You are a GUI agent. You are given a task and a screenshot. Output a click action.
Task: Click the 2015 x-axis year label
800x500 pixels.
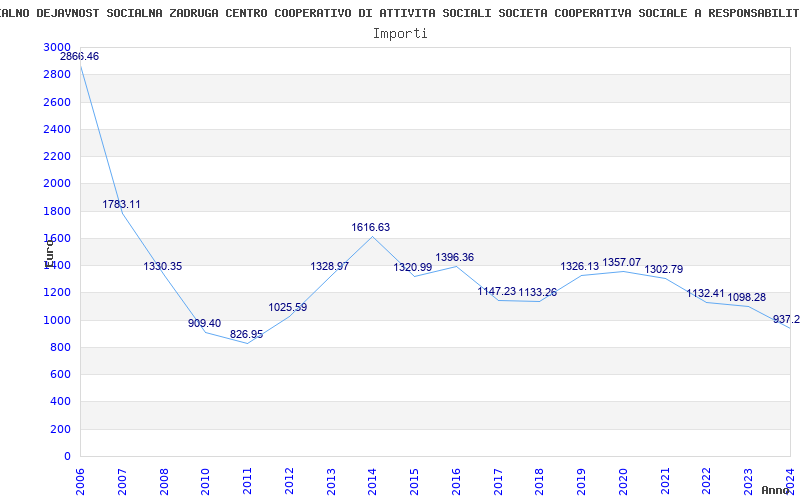coord(414,482)
